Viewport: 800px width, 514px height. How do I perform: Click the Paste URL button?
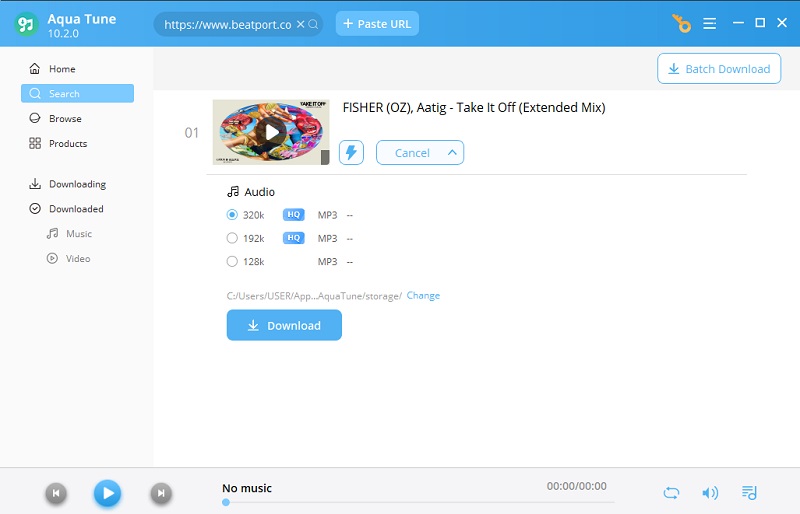point(377,24)
